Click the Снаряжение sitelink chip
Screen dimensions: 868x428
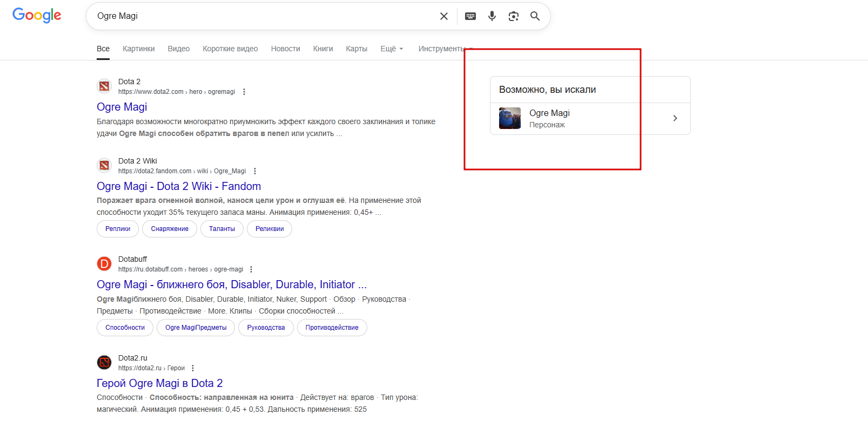click(170, 229)
